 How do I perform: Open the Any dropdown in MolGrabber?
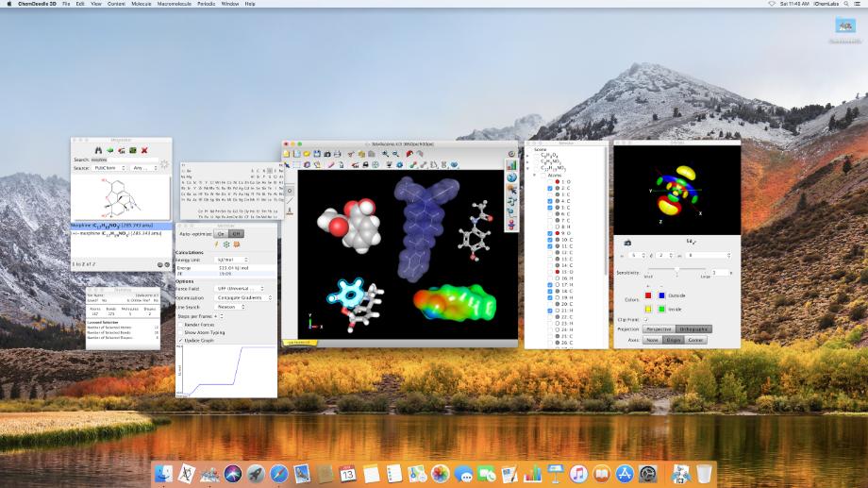[x=144, y=168]
